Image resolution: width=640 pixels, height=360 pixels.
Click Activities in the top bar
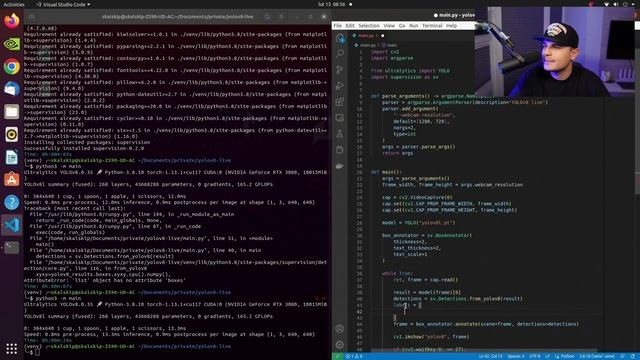pyautogui.click(x=13, y=4)
